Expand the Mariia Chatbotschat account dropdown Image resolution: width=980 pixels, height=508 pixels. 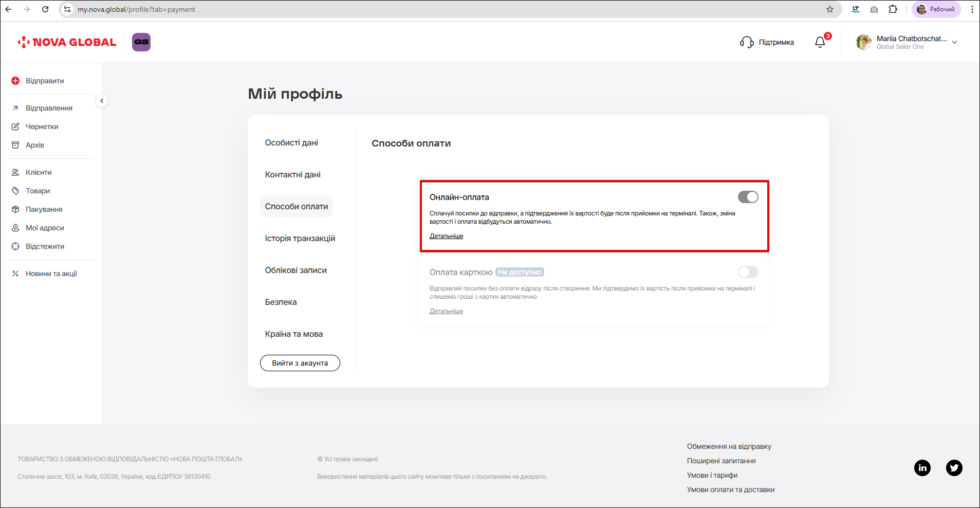pos(954,42)
